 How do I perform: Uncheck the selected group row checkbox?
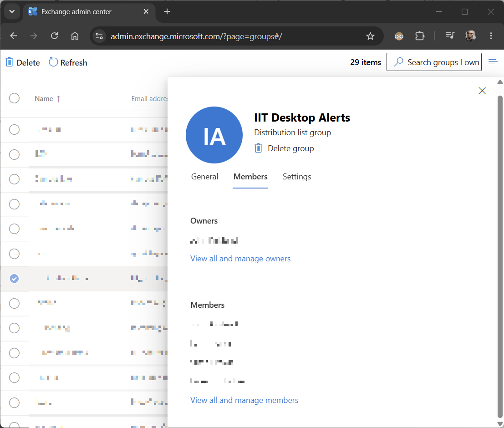point(14,279)
